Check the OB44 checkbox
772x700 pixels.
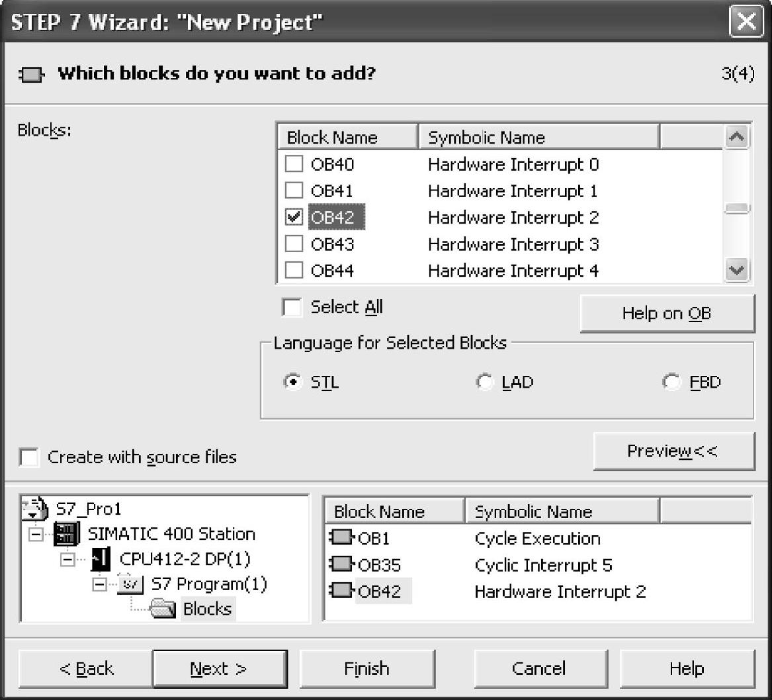point(294,270)
